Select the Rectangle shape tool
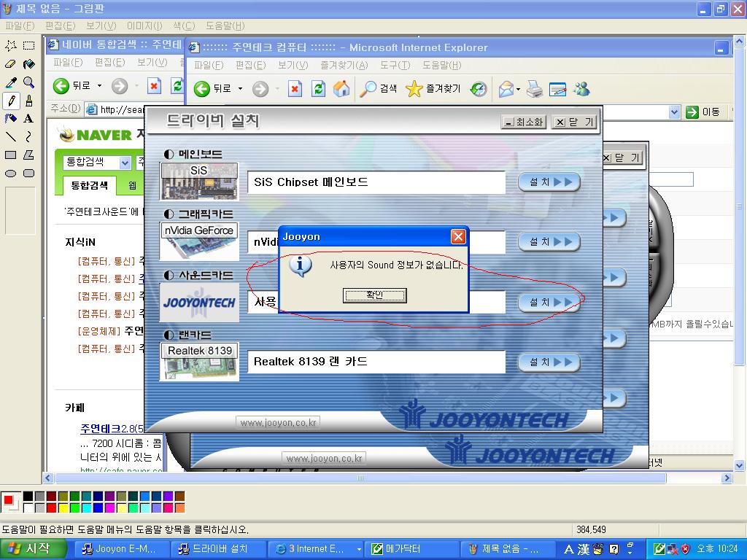Screen dimensions: 747x560 11,155
